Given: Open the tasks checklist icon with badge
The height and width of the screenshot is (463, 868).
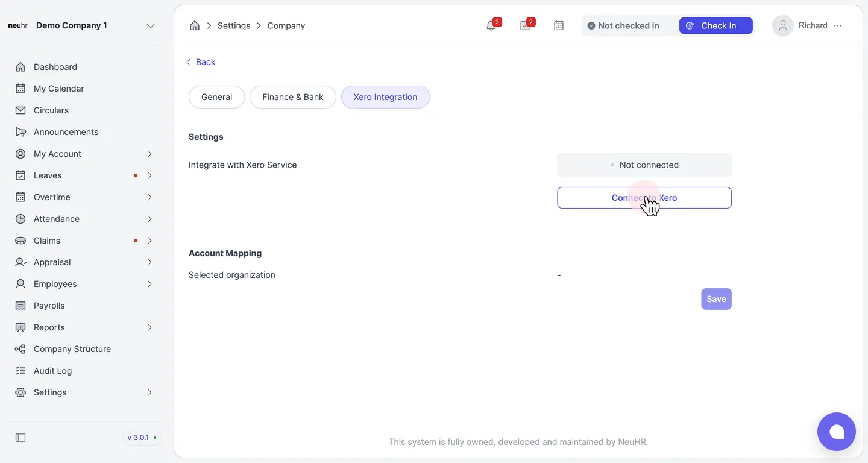Looking at the screenshot, I should (x=525, y=25).
